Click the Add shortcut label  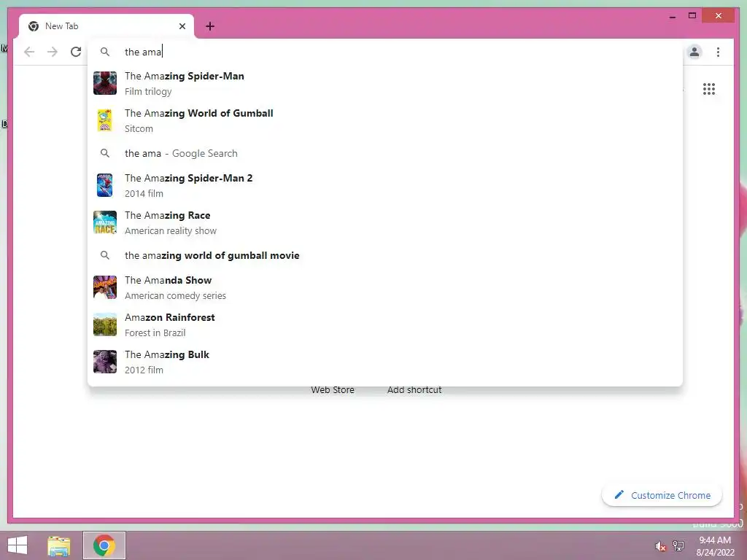[x=414, y=390]
